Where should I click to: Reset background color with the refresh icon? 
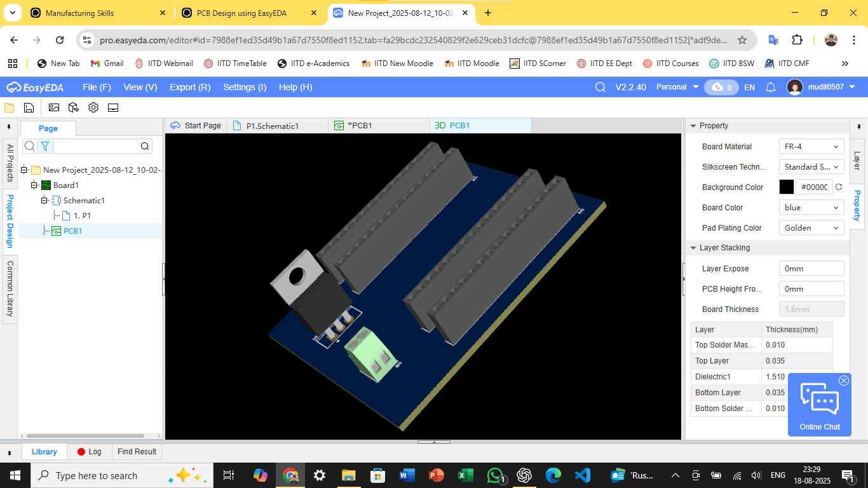tap(838, 187)
